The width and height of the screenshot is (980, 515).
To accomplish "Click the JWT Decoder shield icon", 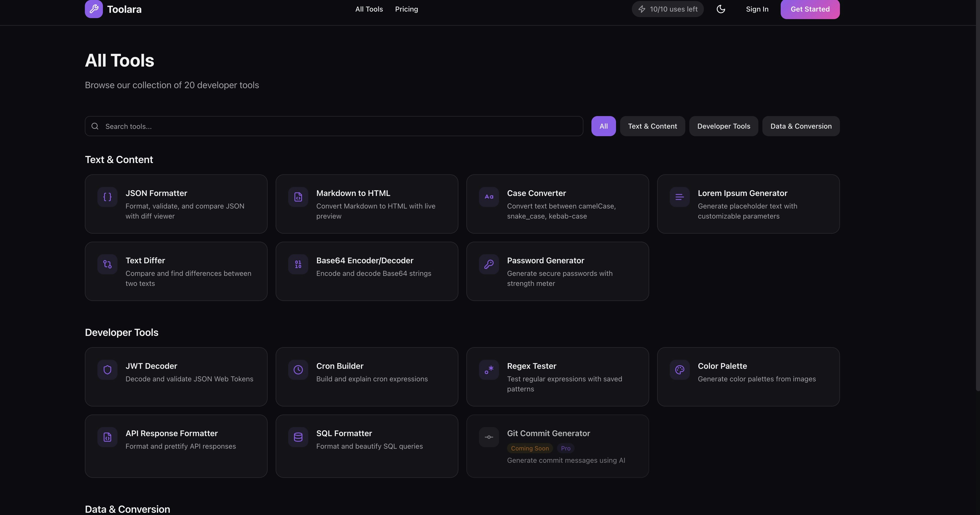I will 107,370.
